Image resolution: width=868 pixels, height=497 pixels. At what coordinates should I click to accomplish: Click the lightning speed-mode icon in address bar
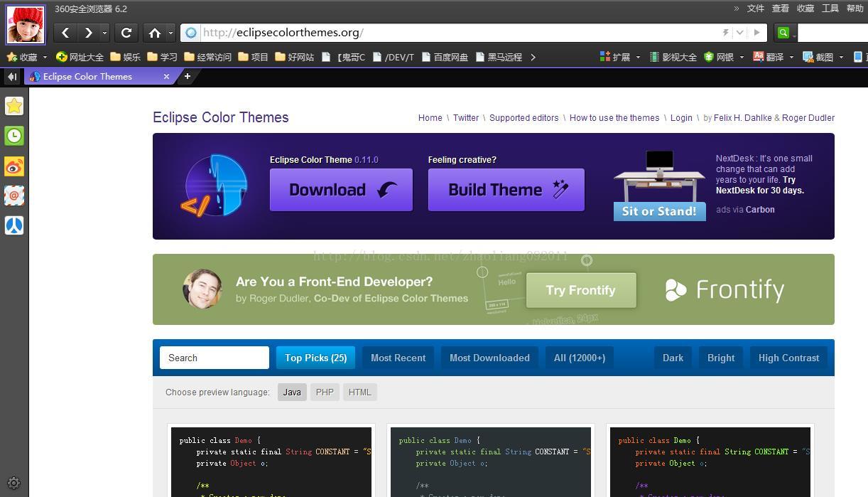725,32
